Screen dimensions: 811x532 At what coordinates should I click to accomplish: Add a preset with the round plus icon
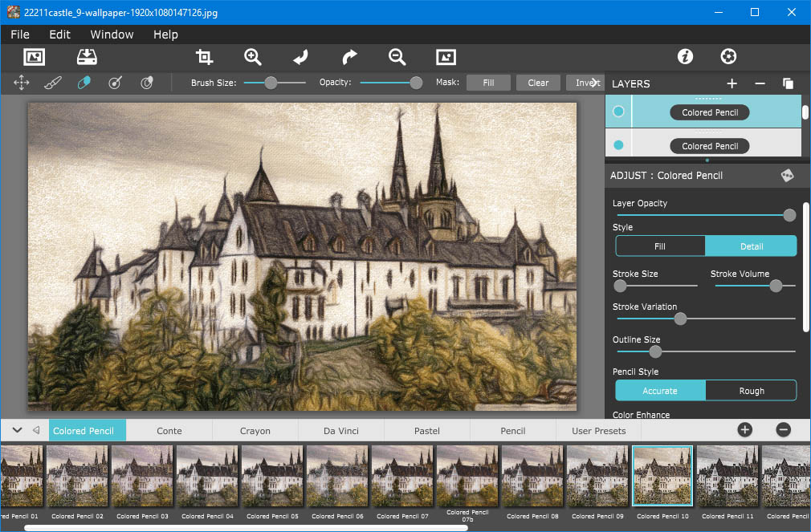(745, 430)
